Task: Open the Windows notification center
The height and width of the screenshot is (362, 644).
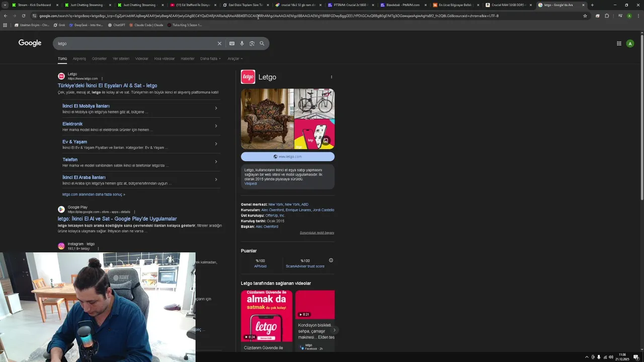Action: (636, 357)
